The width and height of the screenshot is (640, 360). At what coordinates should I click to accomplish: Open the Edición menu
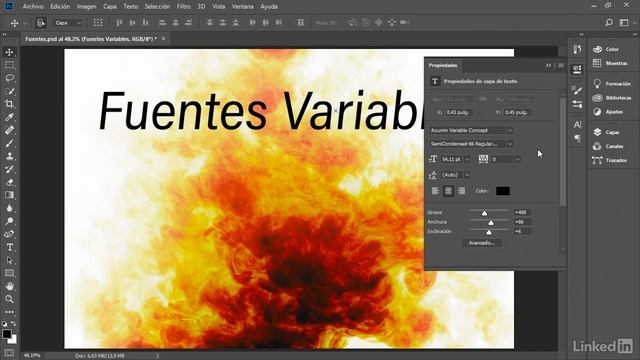tap(60, 7)
